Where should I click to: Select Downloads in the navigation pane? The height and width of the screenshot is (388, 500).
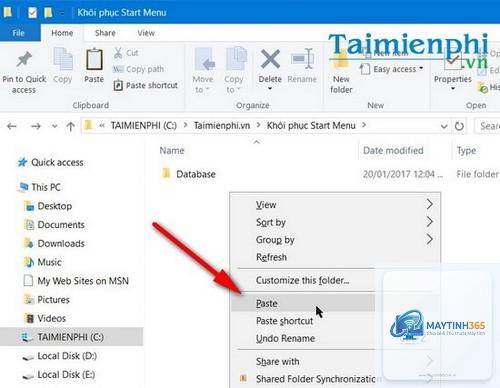click(x=61, y=244)
